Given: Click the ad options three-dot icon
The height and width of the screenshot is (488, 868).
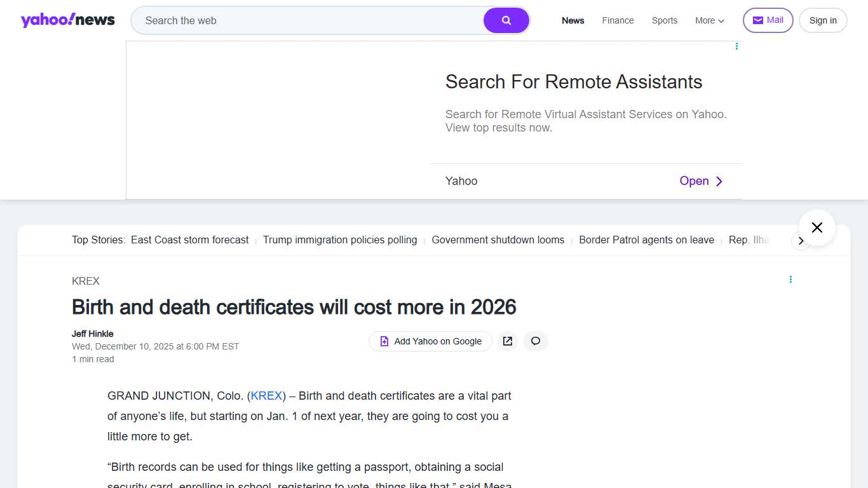Looking at the screenshot, I should pyautogui.click(x=736, y=46).
